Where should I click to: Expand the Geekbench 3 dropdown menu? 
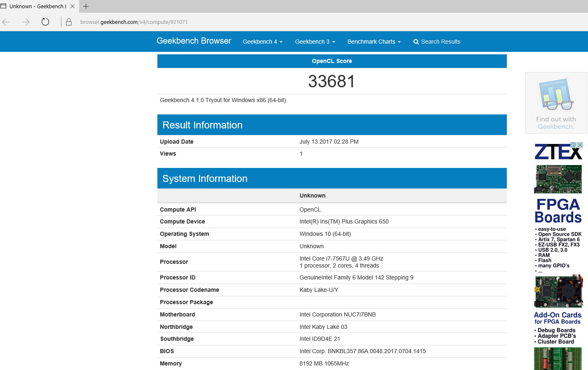[x=315, y=42]
